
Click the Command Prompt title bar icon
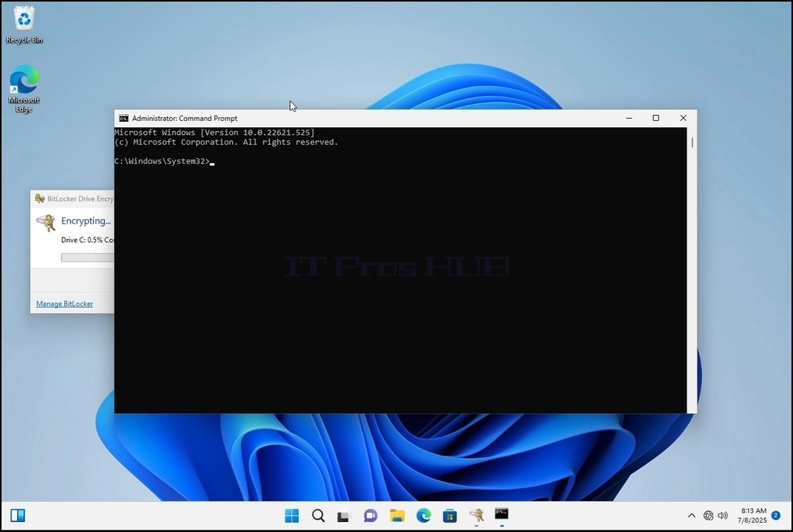123,118
